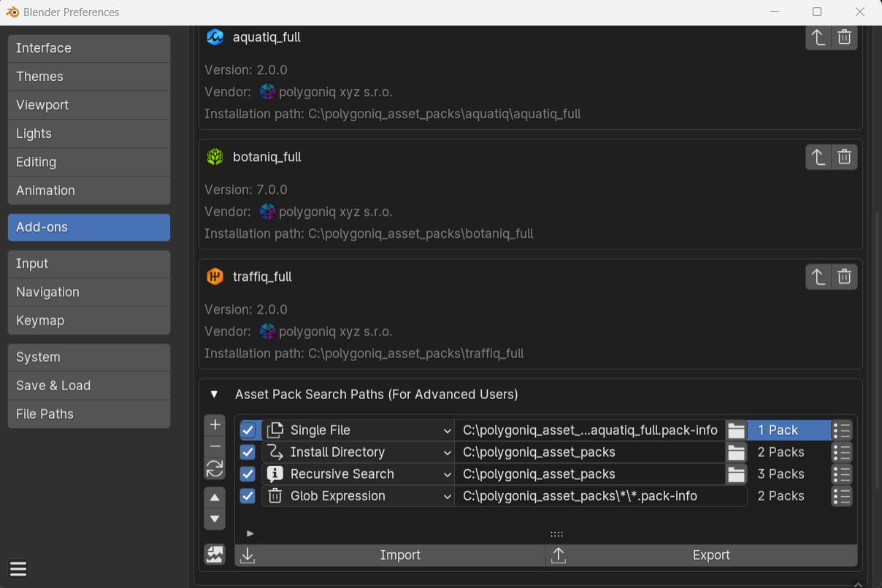882x588 pixels.
Task: Show pack list for the 1 Pack row
Action: coord(842,430)
